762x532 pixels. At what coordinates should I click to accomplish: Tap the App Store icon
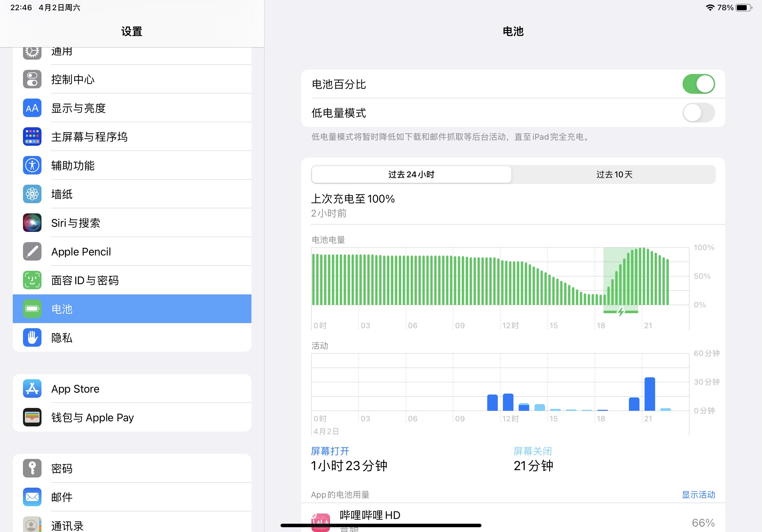pyautogui.click(x=32, y=388)
